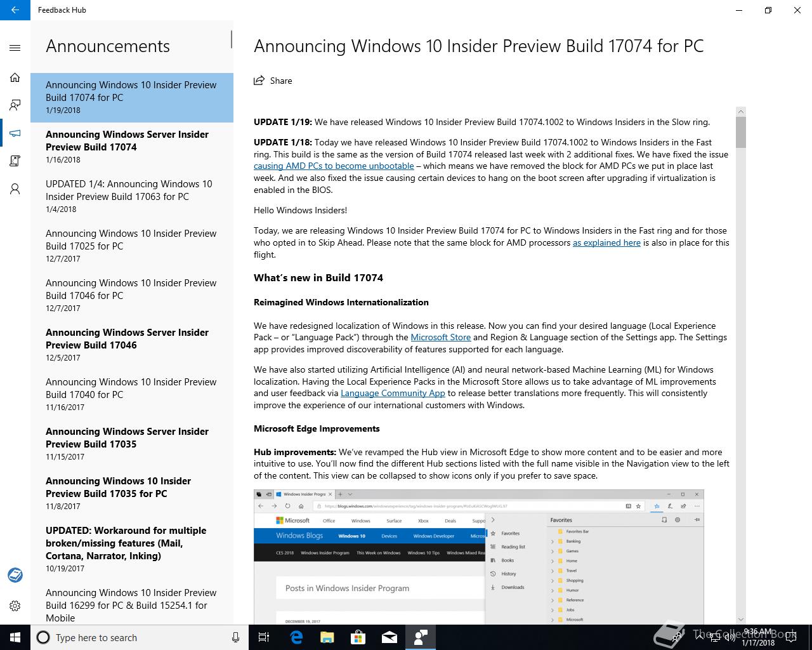Viewport: 812px width, 650px height.
Task: Open Insider Preview Build 17035 for PC
Action: 132,493
